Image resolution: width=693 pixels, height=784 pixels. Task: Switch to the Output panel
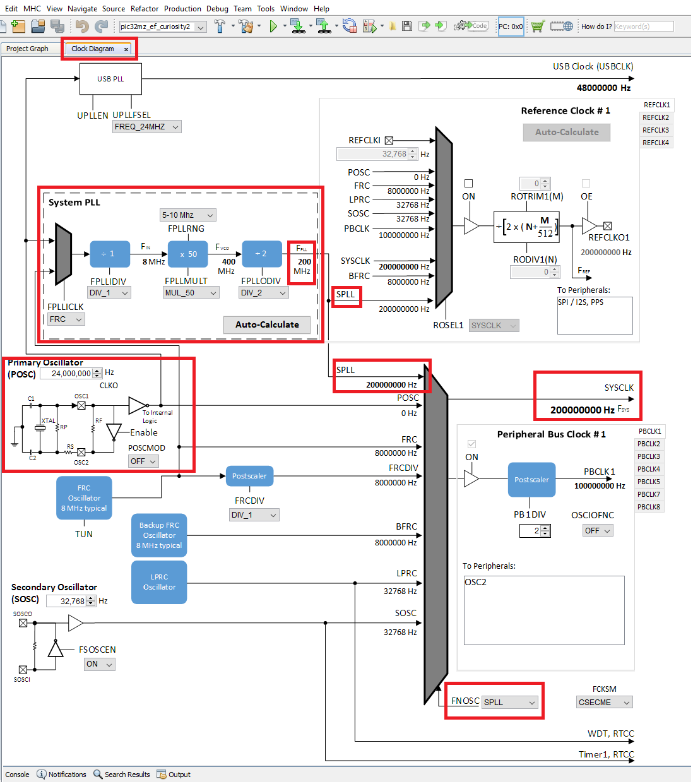(179, 775)
